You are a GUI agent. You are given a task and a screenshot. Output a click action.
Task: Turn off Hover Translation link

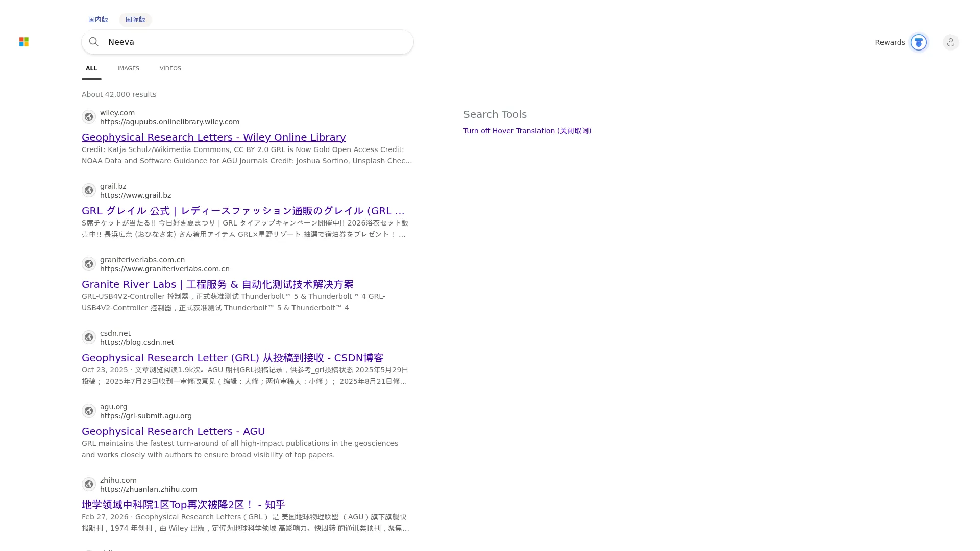pyautogui.click(x=527, y=131)
